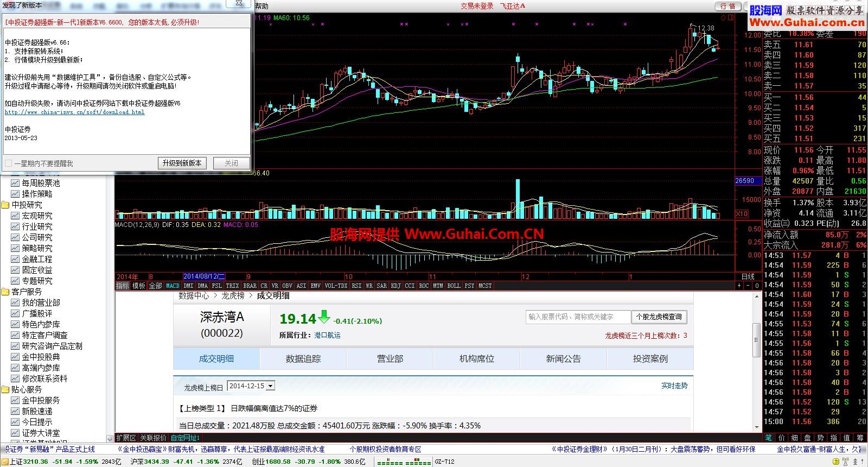Collapse the 客户服务 folder
The image size is (868, 467).
click(5, 292)
